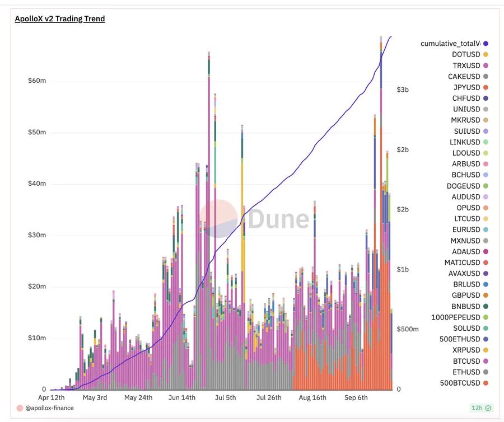Toggle the XRPUSD series label in the legend
Viewport: 504px width, 422px height.
tap(465, 350)
